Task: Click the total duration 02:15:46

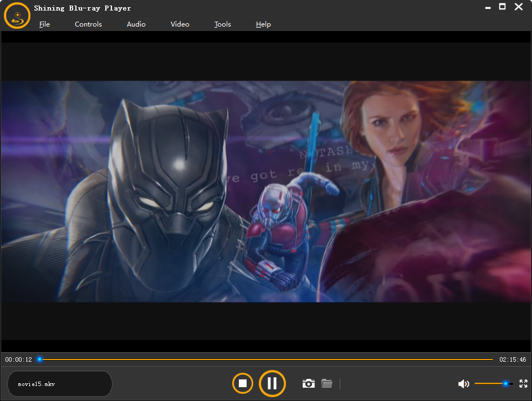Action: click(x=513, y=359)
